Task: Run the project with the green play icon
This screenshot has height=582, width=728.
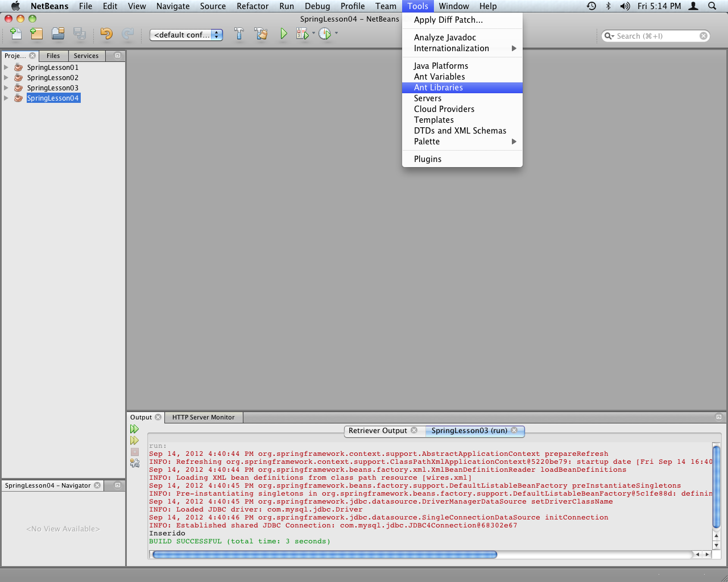Action: (283, 34)
